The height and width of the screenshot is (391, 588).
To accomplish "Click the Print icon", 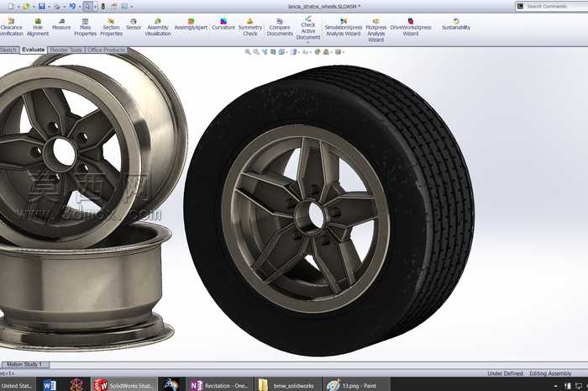I will pyautogui.click(x=57, y=7).
